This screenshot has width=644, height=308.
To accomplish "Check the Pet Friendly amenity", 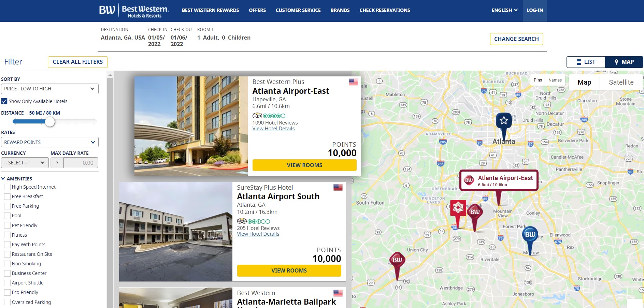I will [x=6, y=225].
